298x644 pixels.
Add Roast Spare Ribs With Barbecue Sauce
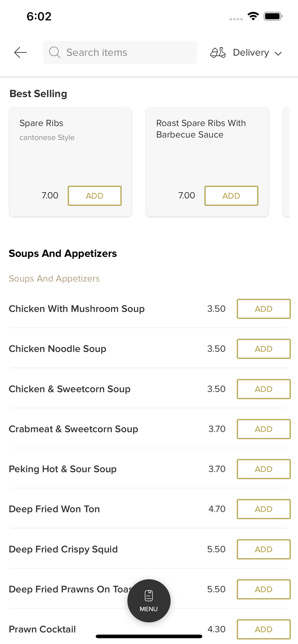click(x=231, y=196)
